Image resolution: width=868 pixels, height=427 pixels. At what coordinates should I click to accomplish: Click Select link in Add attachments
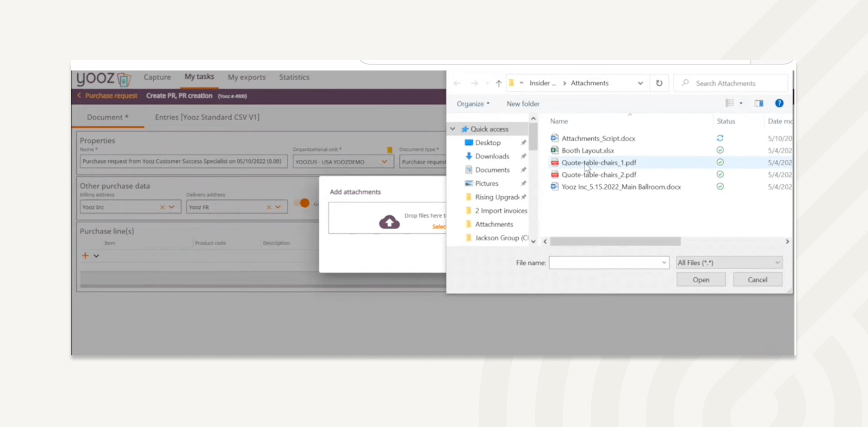[439, 226]
